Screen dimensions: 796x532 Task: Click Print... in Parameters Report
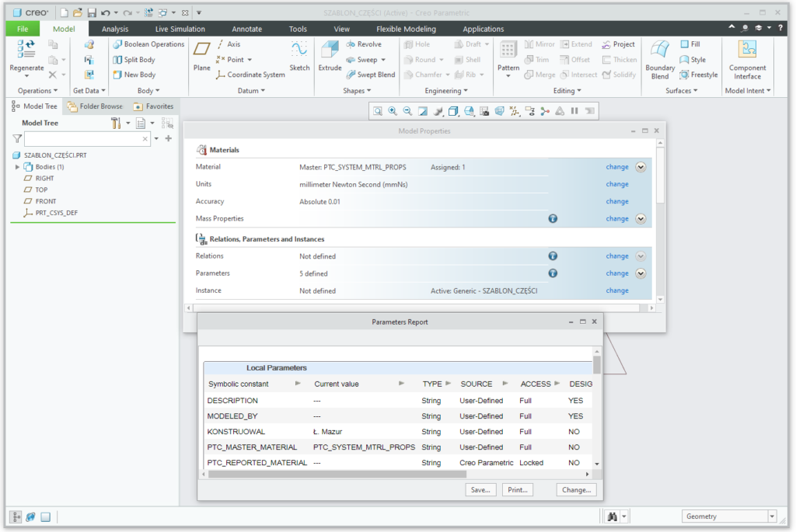click(x=517, y=490)
